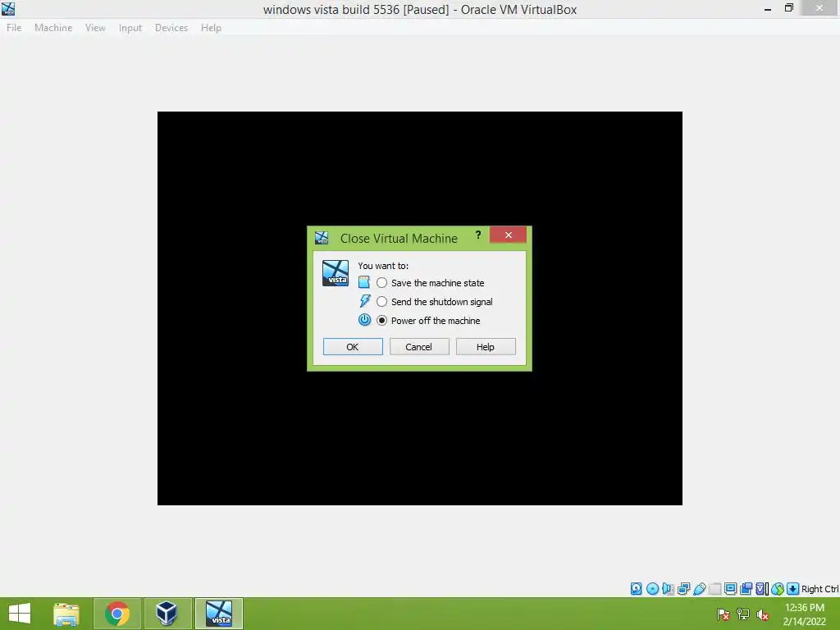Open File Explorer from the taskbar
The height and width of the screenshot is (630, 840).
(x=66, y=614)
